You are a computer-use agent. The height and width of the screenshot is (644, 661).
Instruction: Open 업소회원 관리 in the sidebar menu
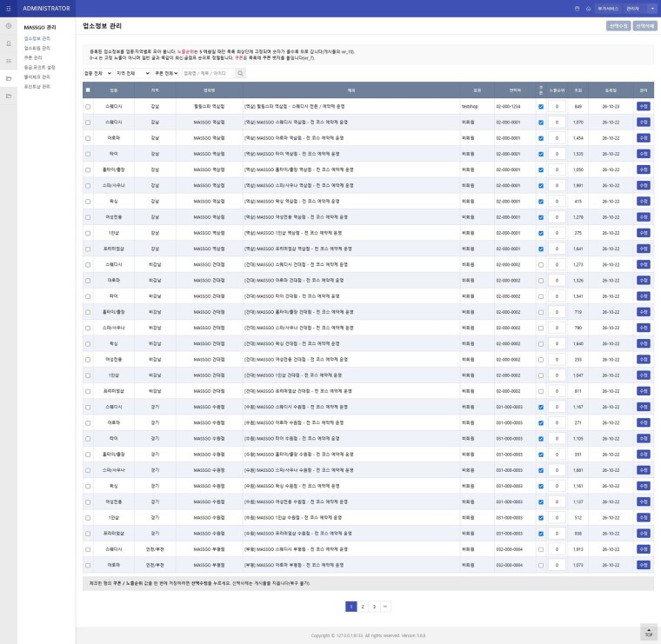pos(37,48)
